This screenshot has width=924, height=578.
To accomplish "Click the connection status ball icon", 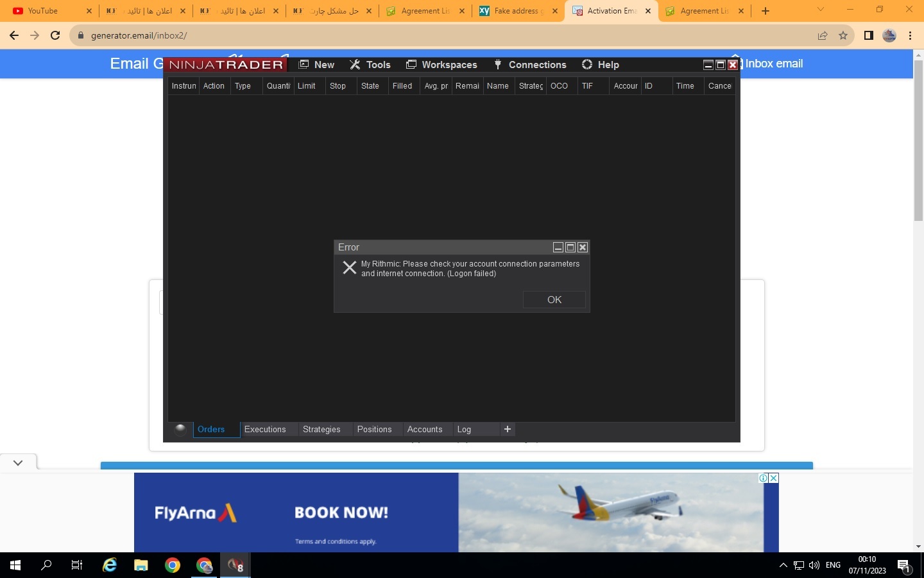I will (x=180, y=429).
